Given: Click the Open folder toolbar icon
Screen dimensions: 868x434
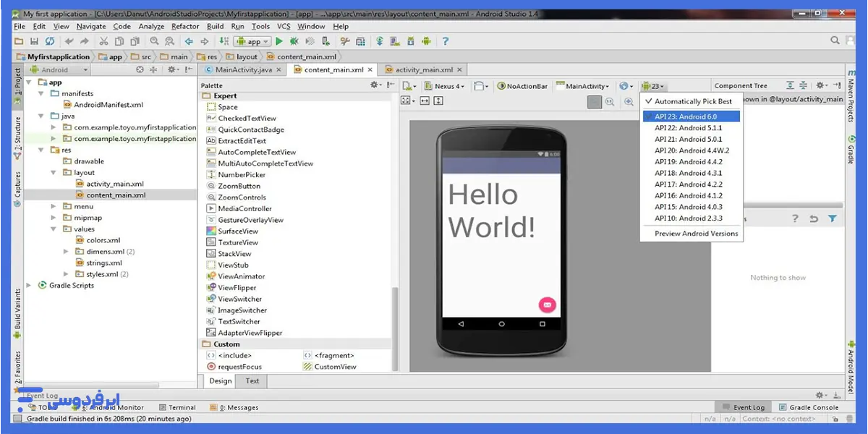Looking at the screenshot, I should point(20,42).
